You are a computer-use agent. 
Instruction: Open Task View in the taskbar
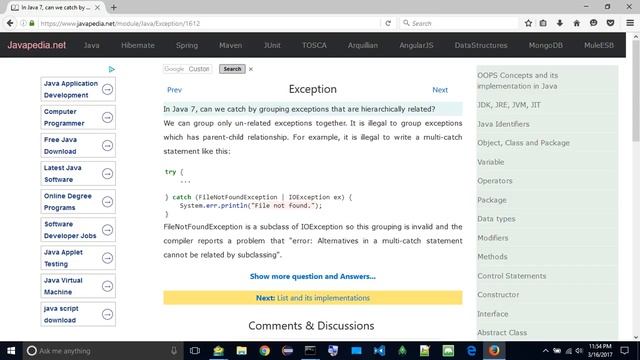[x=195, y=351]
